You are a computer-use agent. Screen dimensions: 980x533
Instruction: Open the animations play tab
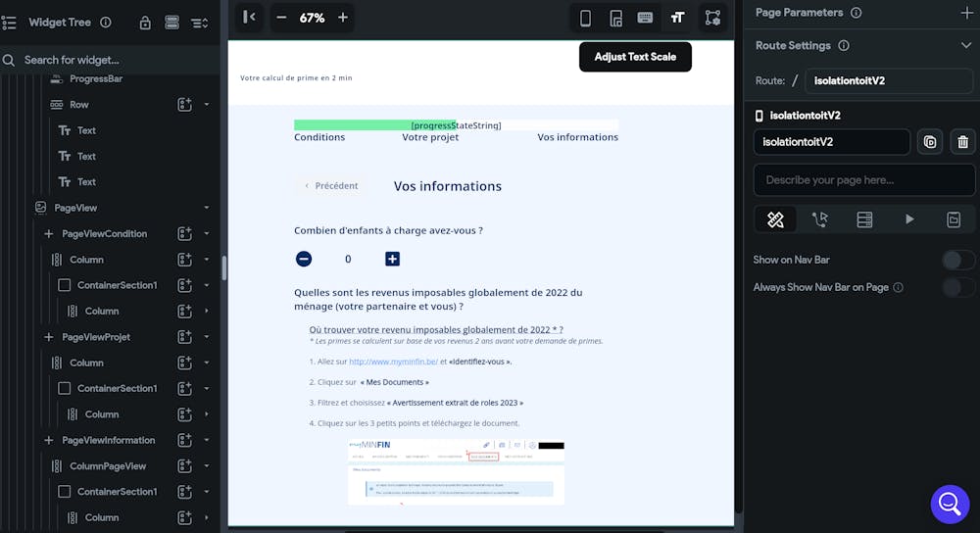pos(909,219)
